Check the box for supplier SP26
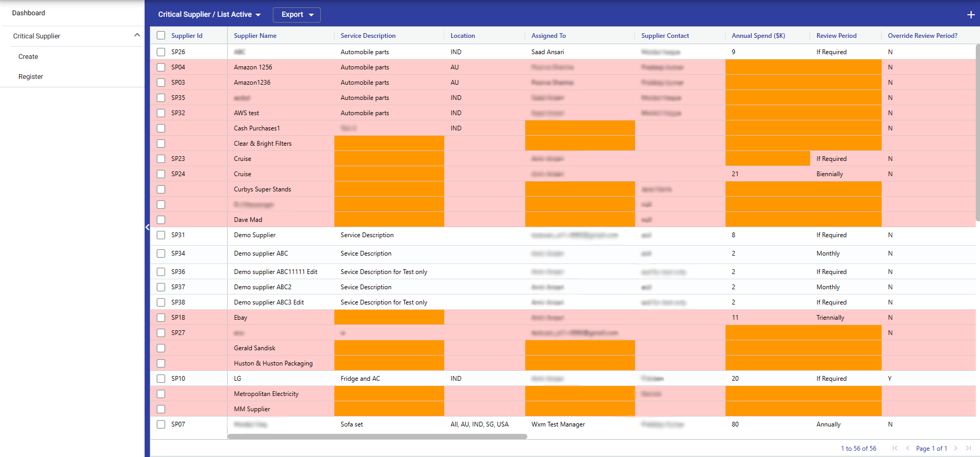980x457 pixels. coord(161,52)
